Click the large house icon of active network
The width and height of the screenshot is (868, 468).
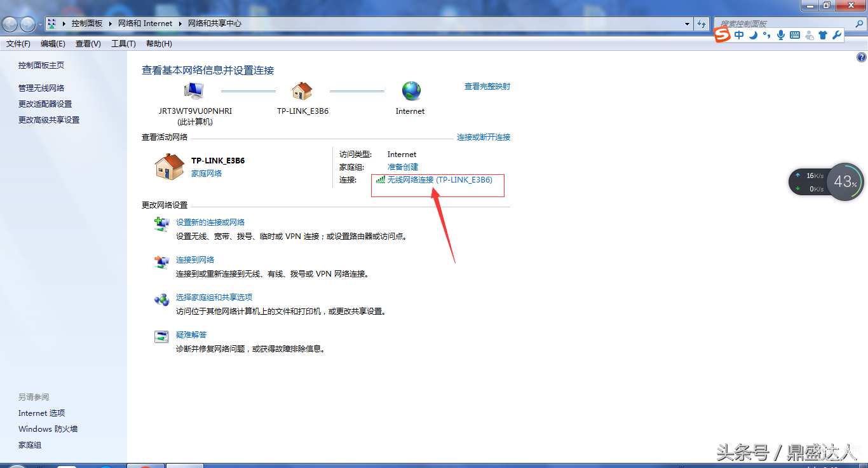click(x=170, y=167)
